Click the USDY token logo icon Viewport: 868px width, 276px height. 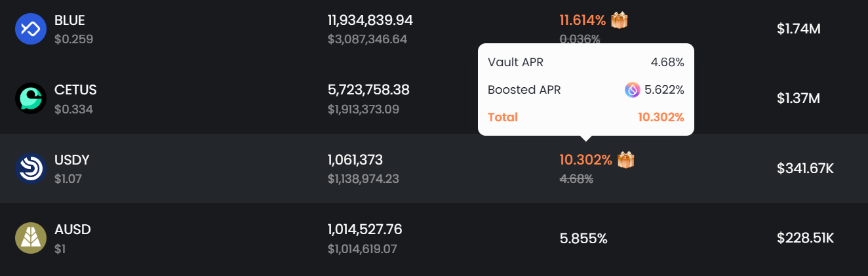click(31, 168)
